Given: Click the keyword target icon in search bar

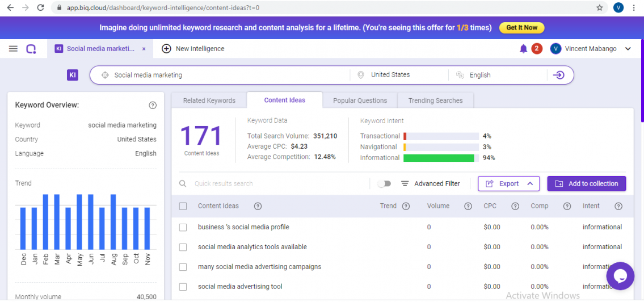Looking at the screenshot, I should pyautogui.click(x=105, y=75).
